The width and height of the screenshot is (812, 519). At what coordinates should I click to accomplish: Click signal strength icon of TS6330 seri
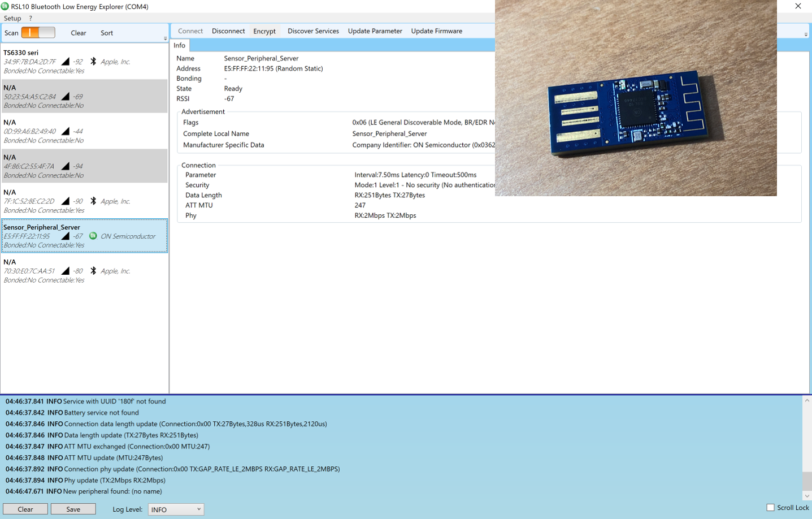coord(66,61)
